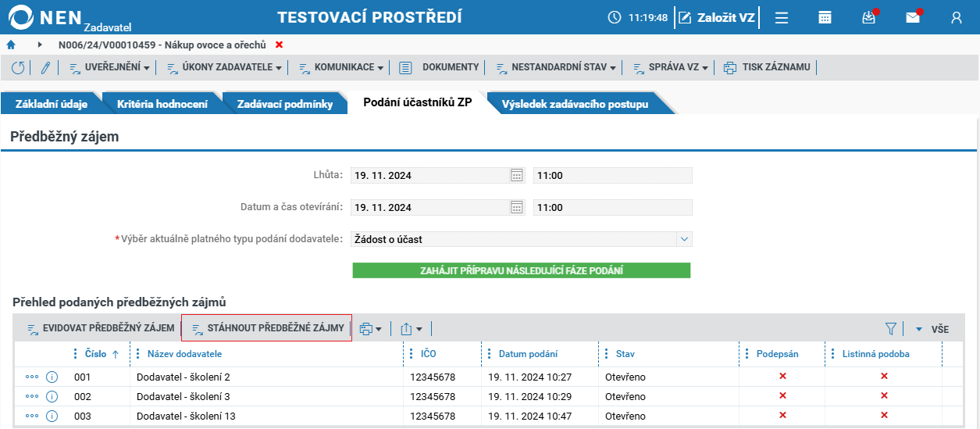The height and width of the screenshot is (429, 980).
Task: Select the cell Dodavatel - školení 13
Action: [266, 416]
